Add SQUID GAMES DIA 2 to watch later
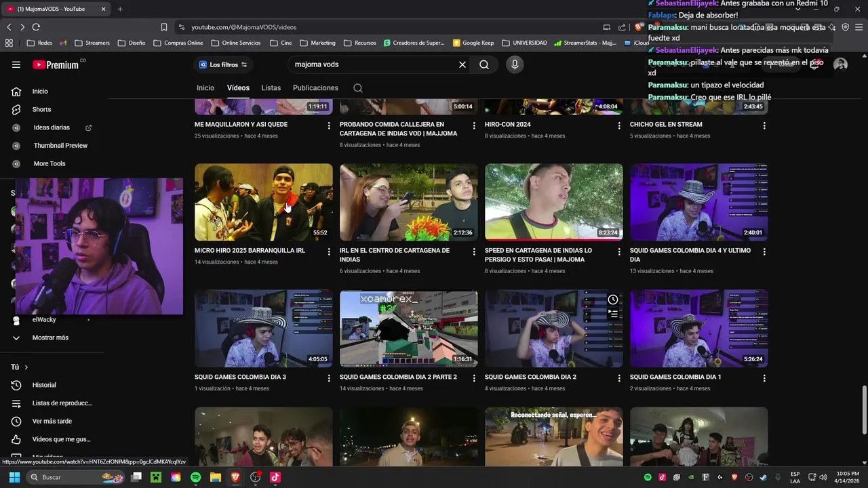This screenshot has width=868, height=488. pyautogui.click(x=613, y=300)
